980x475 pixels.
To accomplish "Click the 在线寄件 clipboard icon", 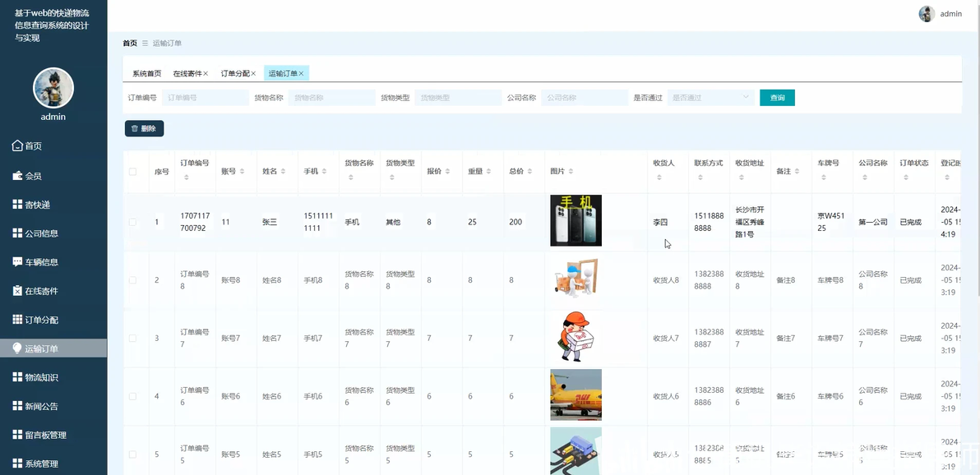I will [x=17, y=291].
